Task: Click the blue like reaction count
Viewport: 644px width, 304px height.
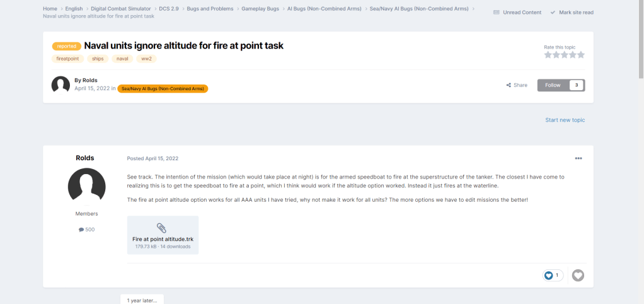Action: tap(553, 275)
